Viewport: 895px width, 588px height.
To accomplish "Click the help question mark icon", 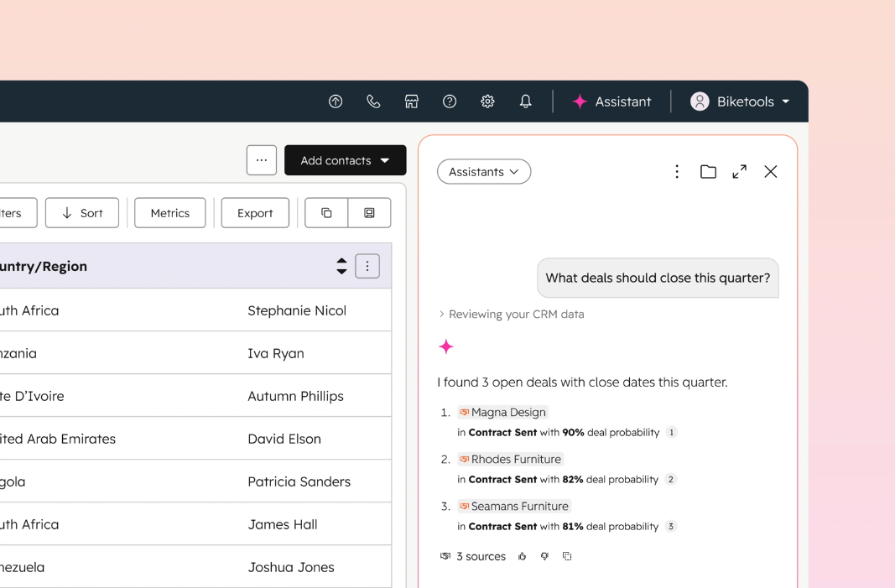I will (x=450, y=101).
